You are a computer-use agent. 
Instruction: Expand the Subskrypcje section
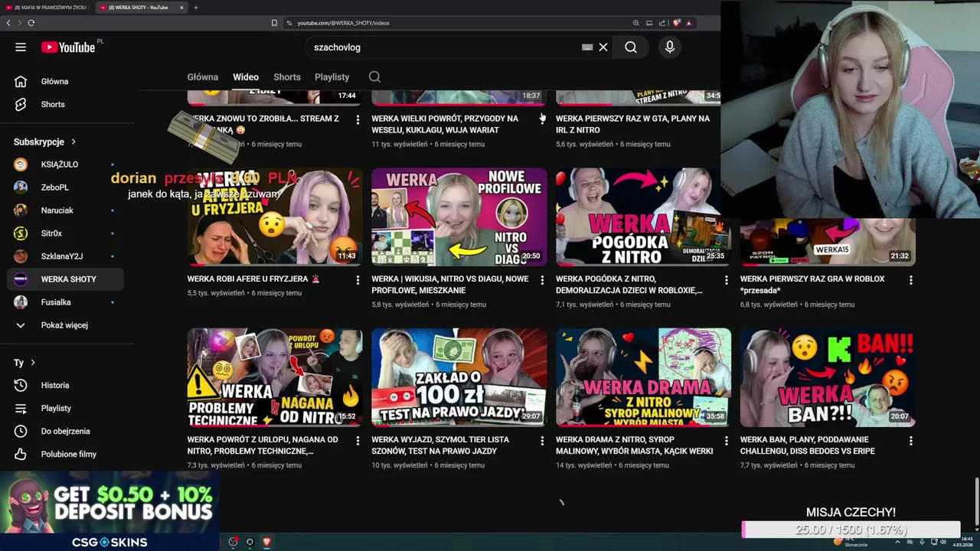click(x=45, y=142)
